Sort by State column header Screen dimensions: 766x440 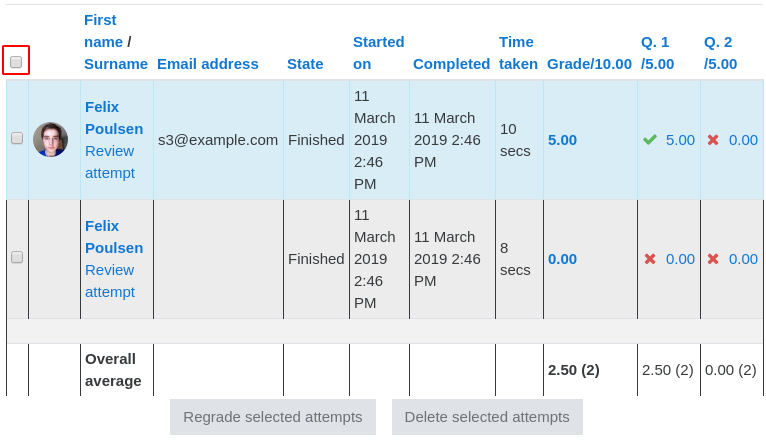click(305, 64)
